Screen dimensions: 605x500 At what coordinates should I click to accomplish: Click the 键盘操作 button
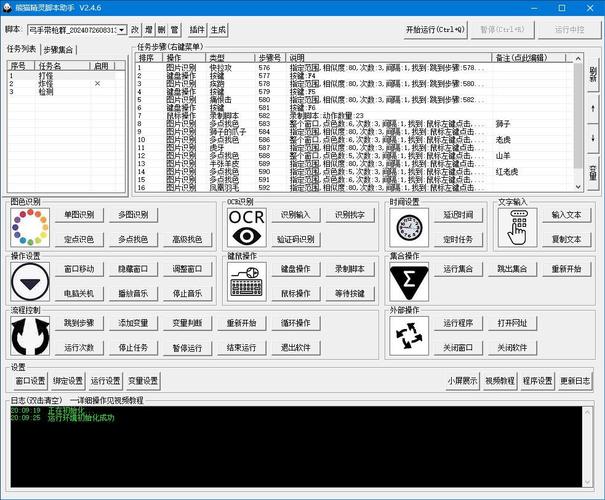tap(296, 269)
